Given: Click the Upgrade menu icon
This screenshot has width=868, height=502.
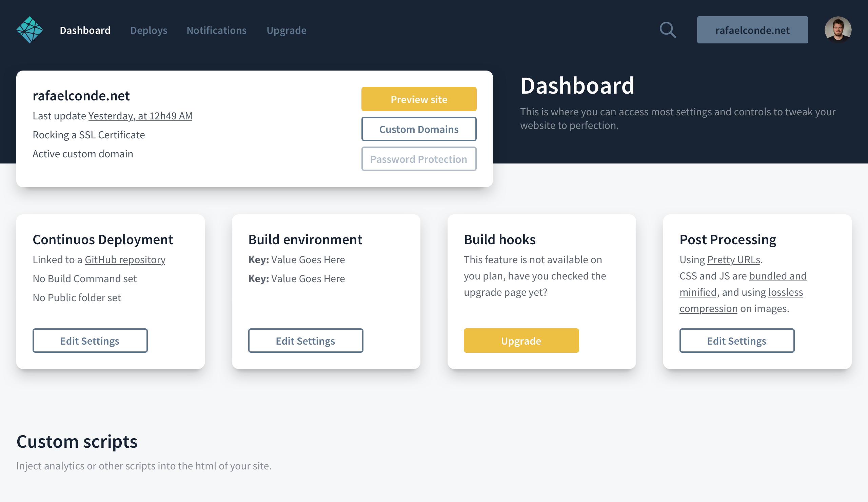Looking at the screenshot, I should click(287, 29).
